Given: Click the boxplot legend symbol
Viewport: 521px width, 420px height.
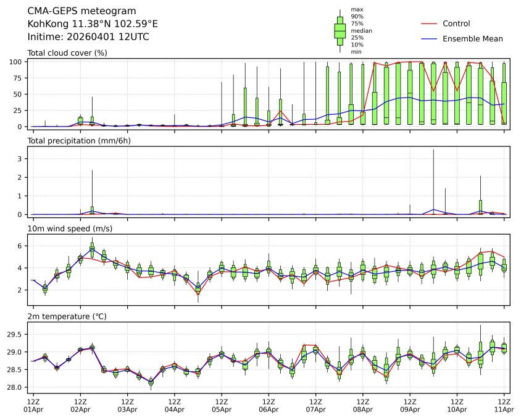Looking at the screenshot, I should click(340, 31).
